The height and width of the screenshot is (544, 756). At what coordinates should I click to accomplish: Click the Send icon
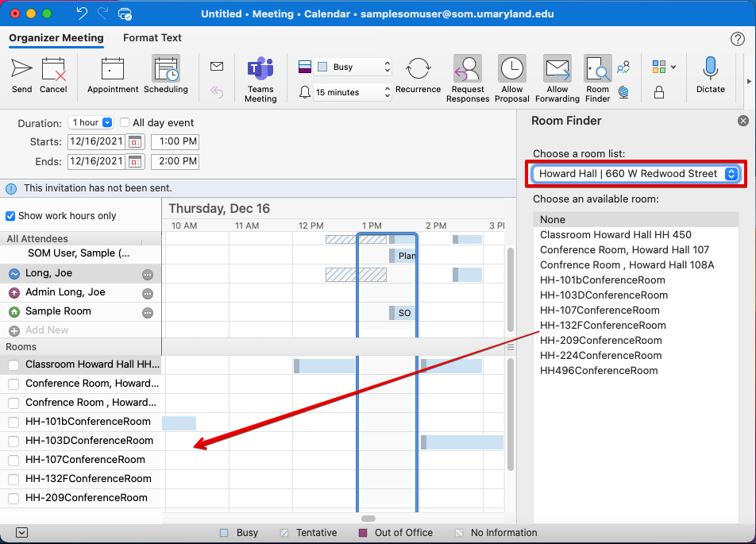21,70
